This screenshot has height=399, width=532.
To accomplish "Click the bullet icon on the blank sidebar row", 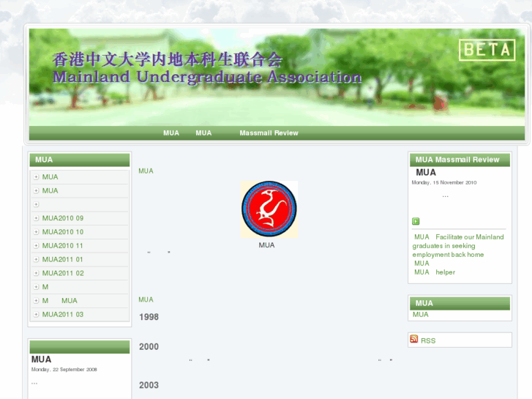I will coord(37,204).
